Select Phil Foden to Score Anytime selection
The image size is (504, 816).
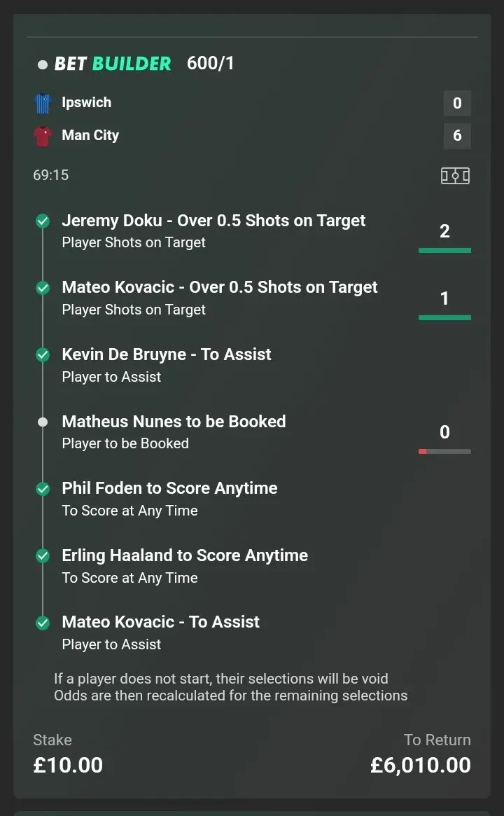tap(169, 488)
